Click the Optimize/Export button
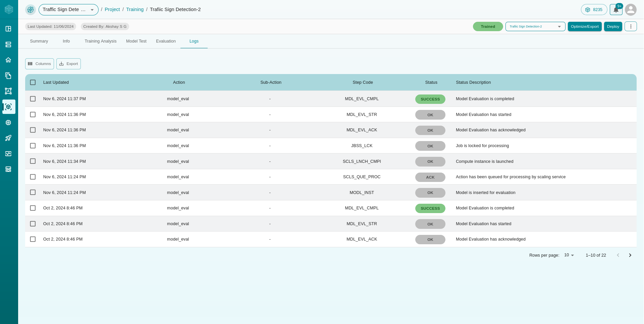The image size is (644, 324). [x=585, y=26]
